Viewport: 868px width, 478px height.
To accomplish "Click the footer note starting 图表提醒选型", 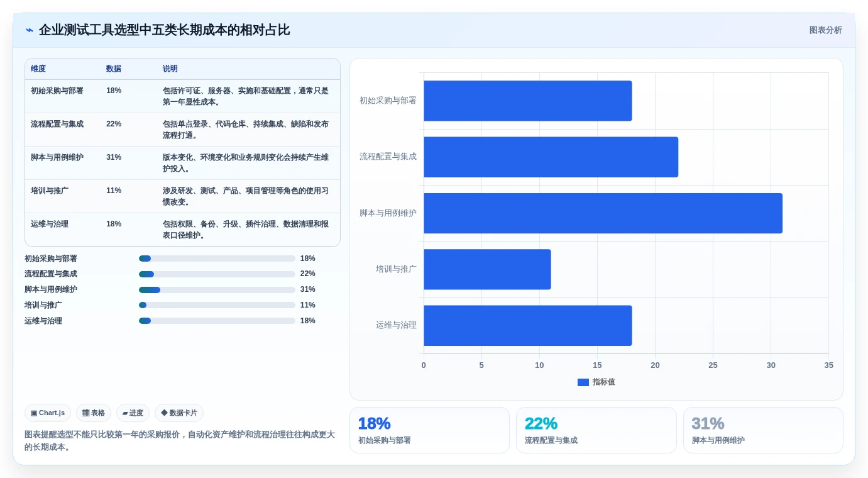I will pos(180,441).
